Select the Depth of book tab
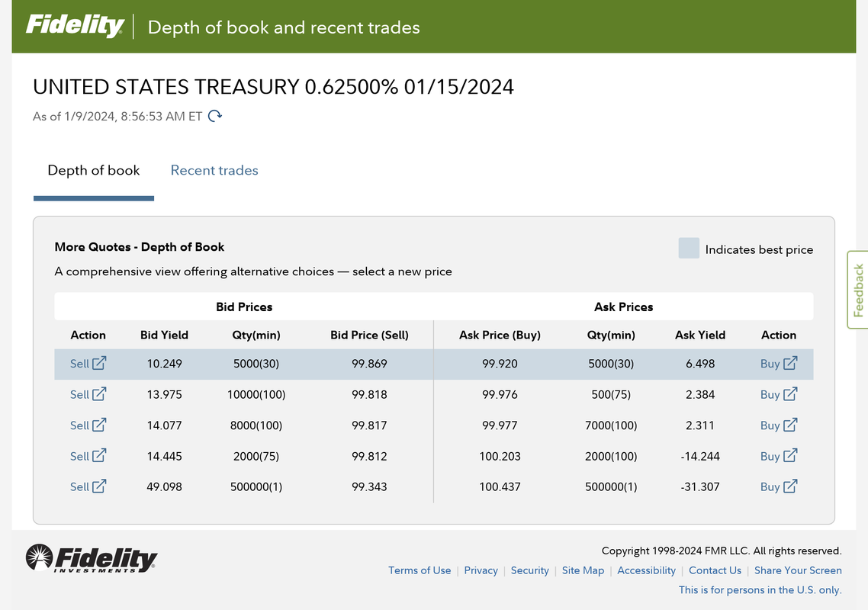 point(94,170)
